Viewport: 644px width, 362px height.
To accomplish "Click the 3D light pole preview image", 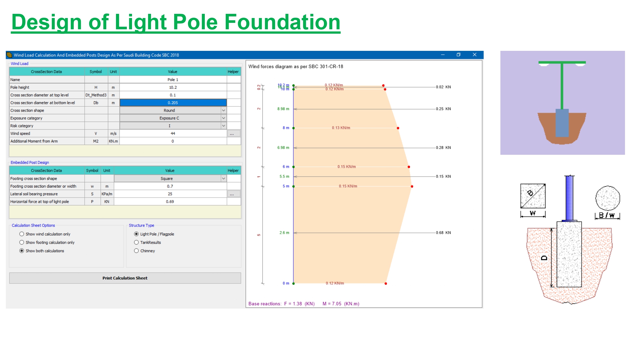I will pos(562,103).
